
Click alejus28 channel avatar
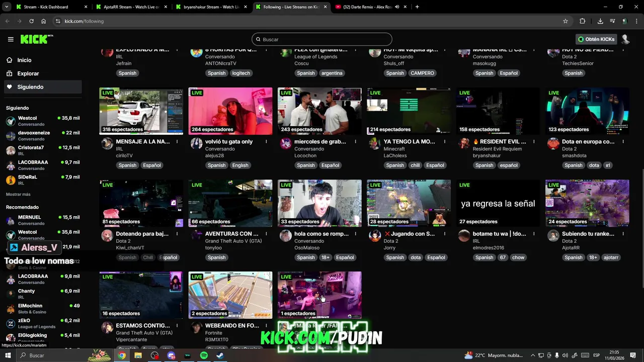197,144
